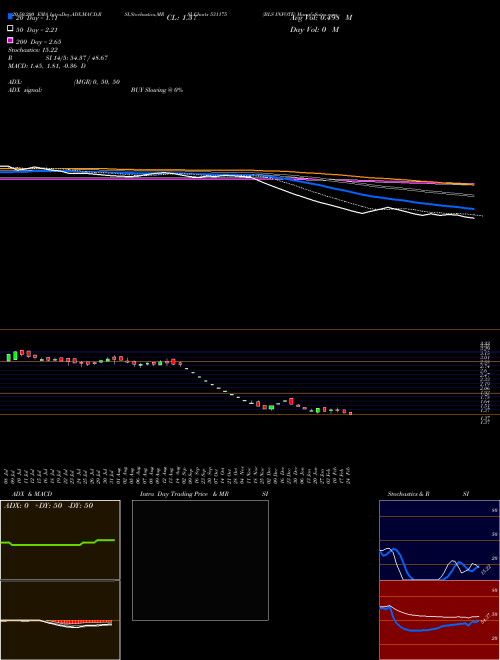Click the MACD histogram panel with red bars
500x660 pixels.
coord(60,620)
